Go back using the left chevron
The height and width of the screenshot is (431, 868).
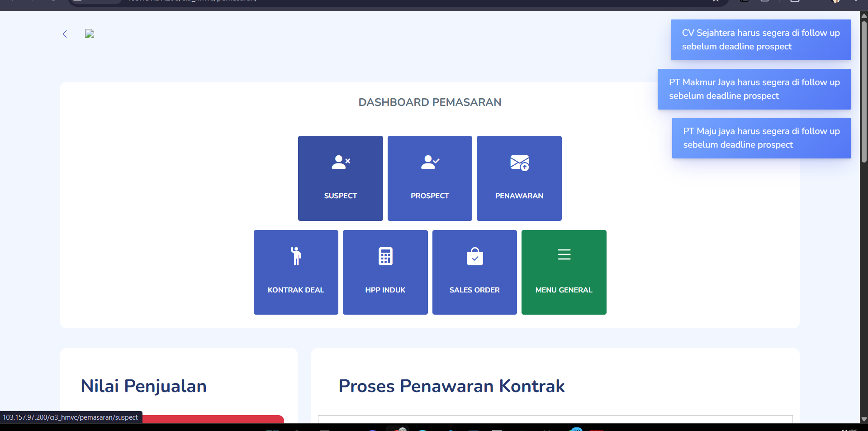pyautogui.click(x=65, y=34)
